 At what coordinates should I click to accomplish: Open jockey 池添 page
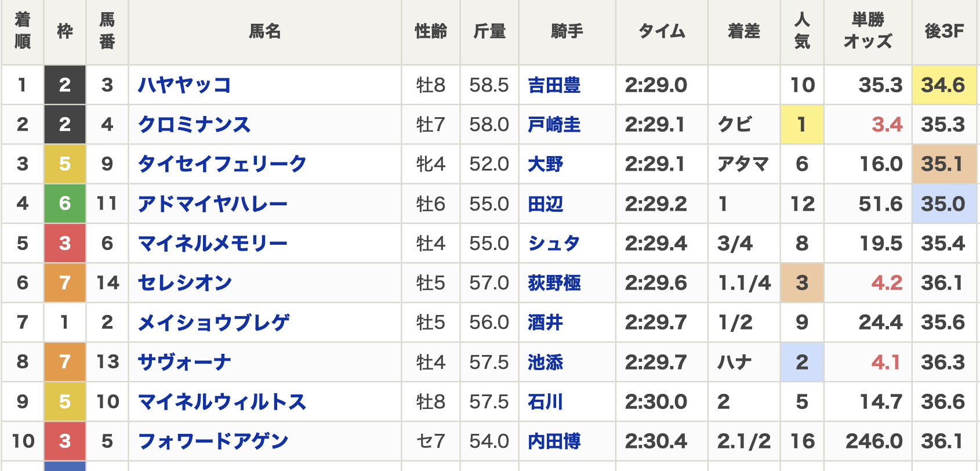pos(546,362)
